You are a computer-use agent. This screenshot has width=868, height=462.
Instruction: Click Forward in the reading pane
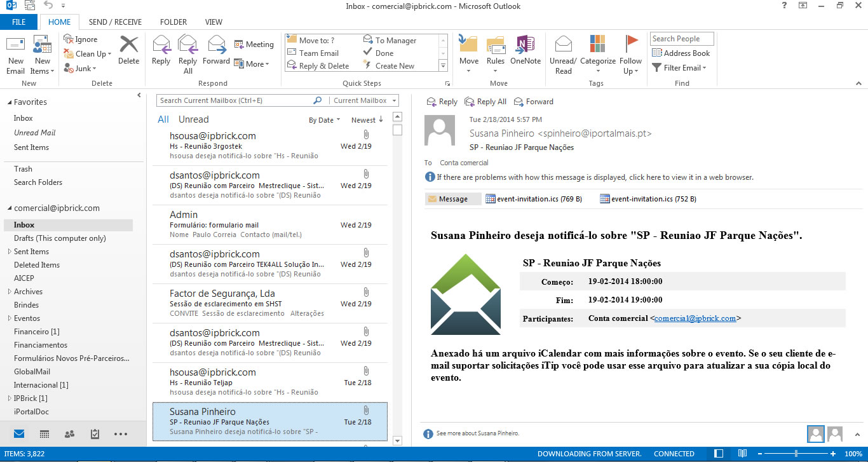pos(534,102)
